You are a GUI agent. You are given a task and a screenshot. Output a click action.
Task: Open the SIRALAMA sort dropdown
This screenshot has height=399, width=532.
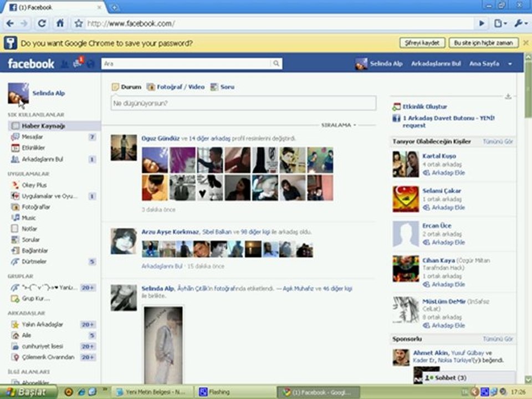pyautogui.click(x=339, y=125)
